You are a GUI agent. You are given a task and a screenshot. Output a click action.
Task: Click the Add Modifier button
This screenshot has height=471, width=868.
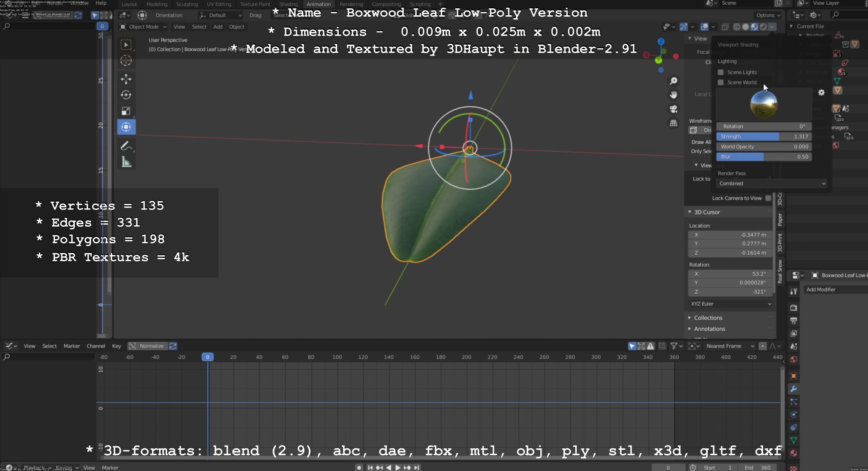(x=836, y=289)
